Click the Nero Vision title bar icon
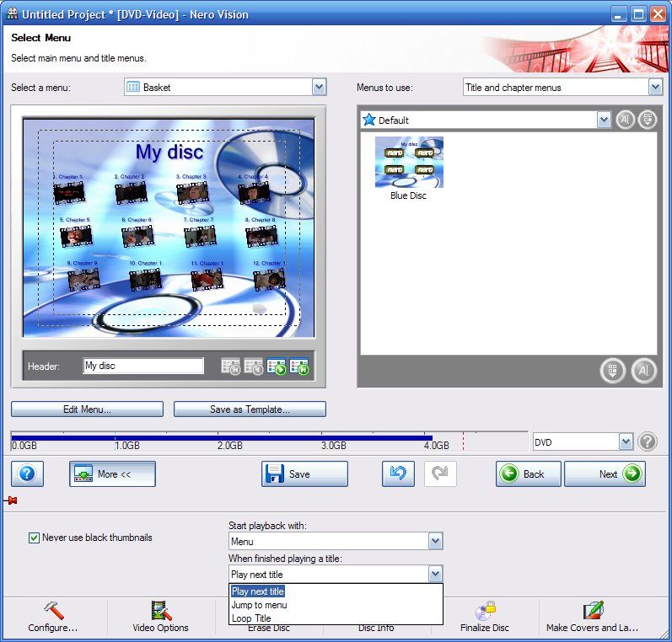672x642 pixels. [x=13, y=13]
